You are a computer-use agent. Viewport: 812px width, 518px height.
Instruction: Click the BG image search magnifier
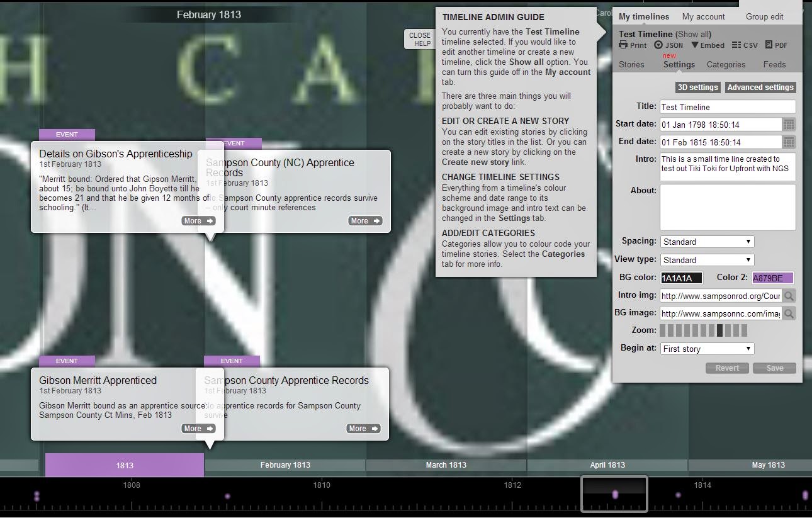[x=789, y=313]
